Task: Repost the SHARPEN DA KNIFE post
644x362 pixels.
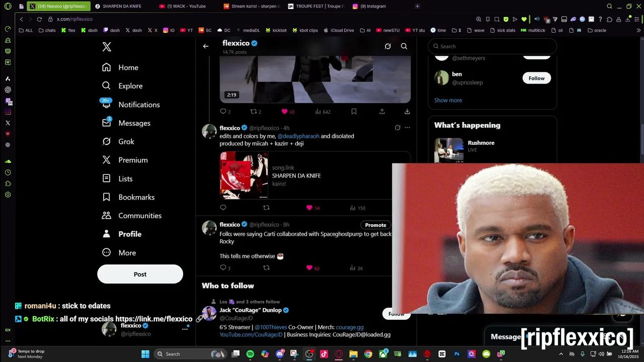Action: point(267,208)
